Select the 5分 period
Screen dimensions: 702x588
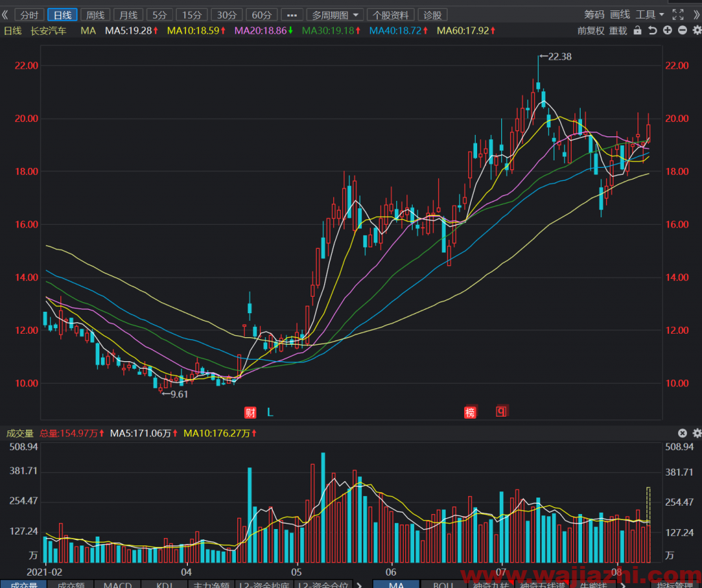click(x=159, y=15)
